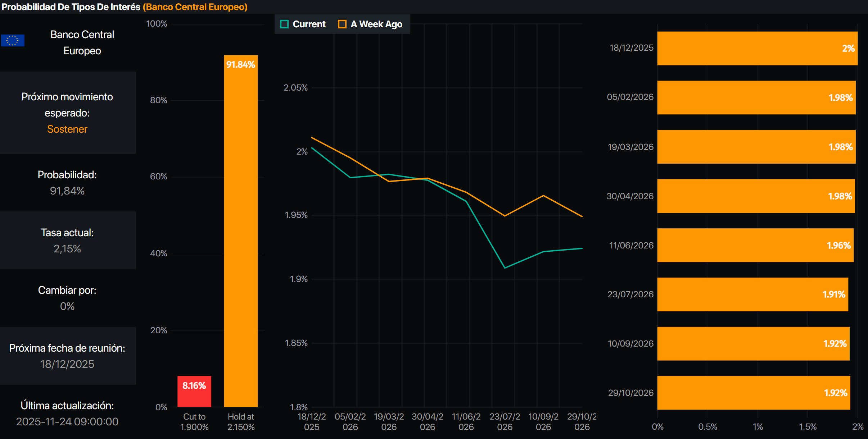The width and height of the screenshot is (868, 439).
Task: Click the 18/12/2025 bar showing 2%
Action: click(757, 48)
